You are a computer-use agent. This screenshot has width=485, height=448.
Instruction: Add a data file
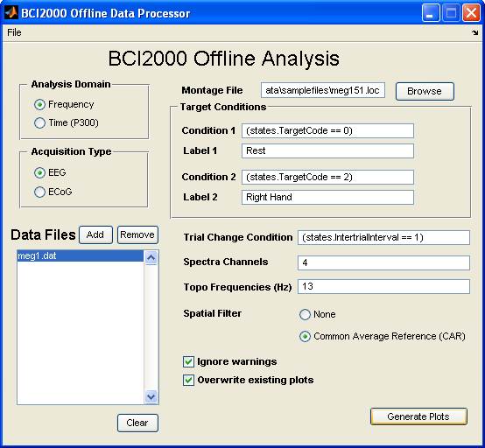click(x=95, y=235)
